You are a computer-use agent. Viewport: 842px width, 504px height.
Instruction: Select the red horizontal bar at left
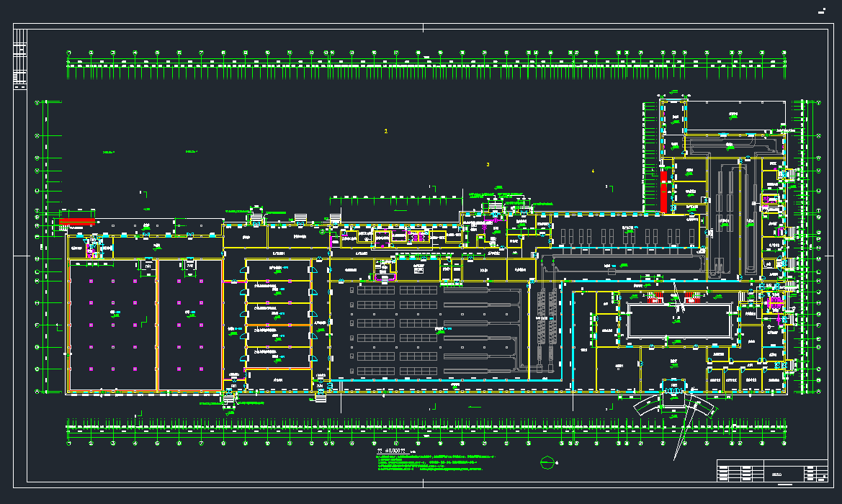tap(76, 218)
